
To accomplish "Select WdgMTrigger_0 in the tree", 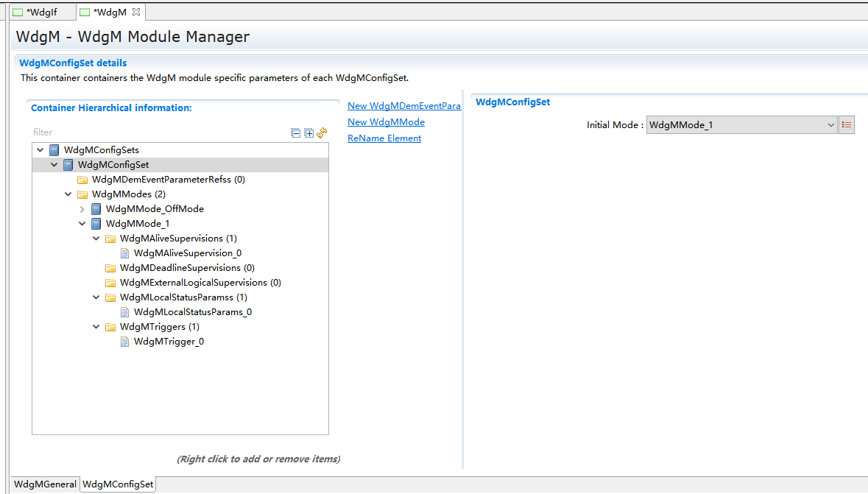I will (169, 342).
